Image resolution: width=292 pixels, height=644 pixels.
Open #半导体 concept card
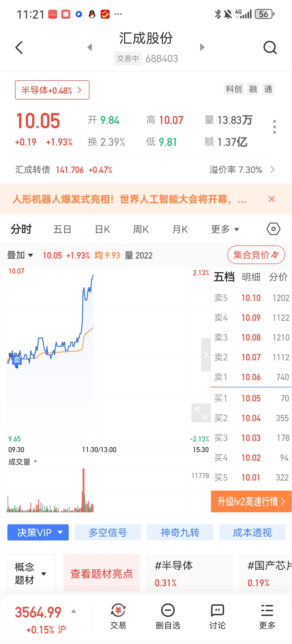click(x=189, y=573)
